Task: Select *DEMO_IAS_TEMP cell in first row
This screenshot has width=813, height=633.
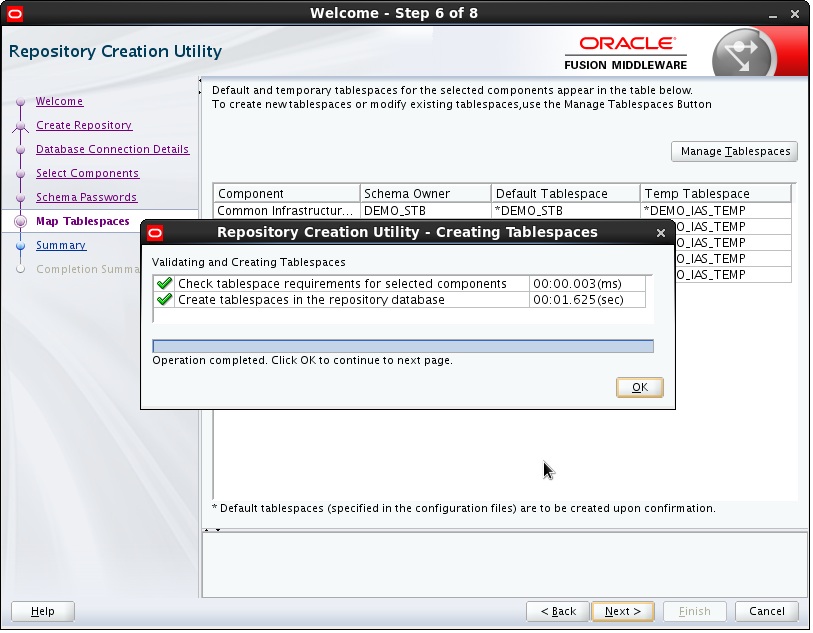Action: pos(717,212)
